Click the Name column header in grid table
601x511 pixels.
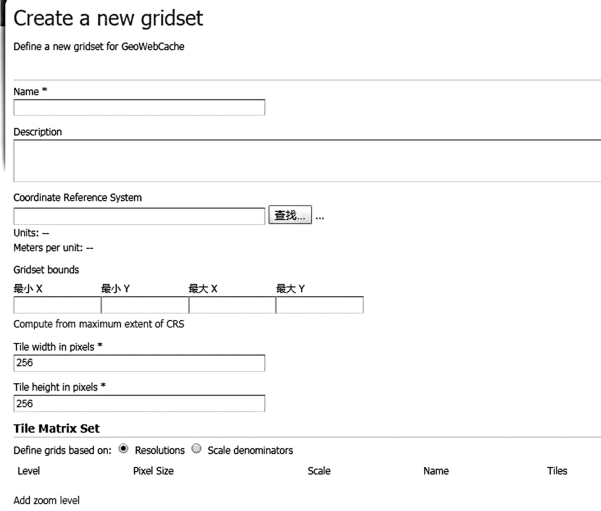[436, 470]
